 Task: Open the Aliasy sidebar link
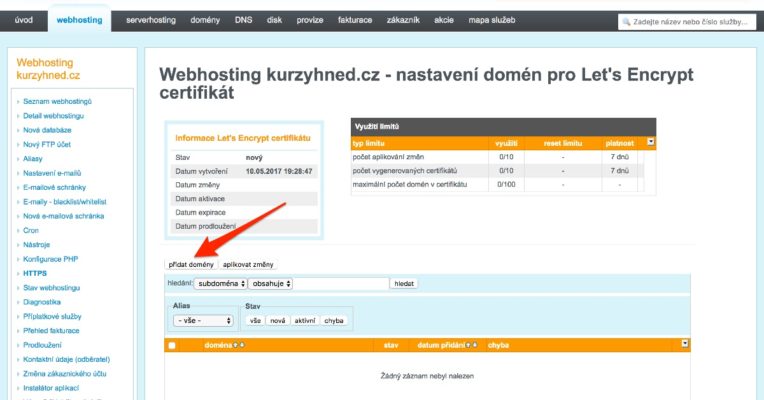[33, 159]
